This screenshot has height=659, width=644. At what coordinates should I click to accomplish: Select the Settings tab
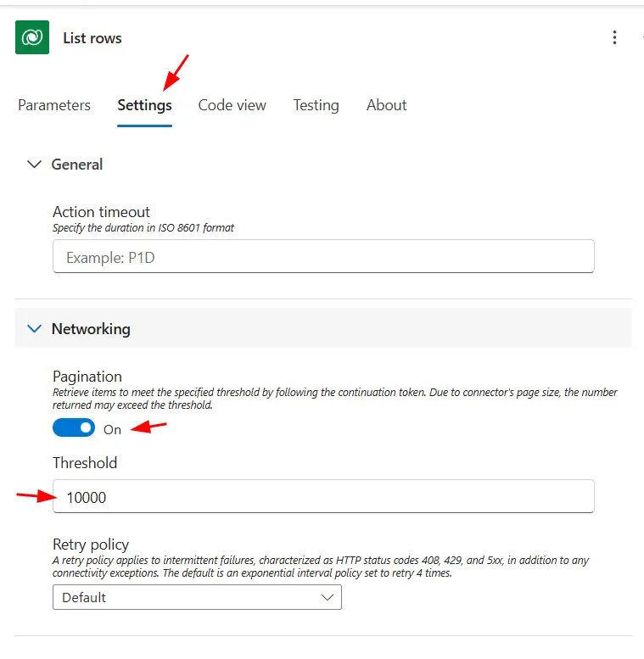[x=144, y=105]
